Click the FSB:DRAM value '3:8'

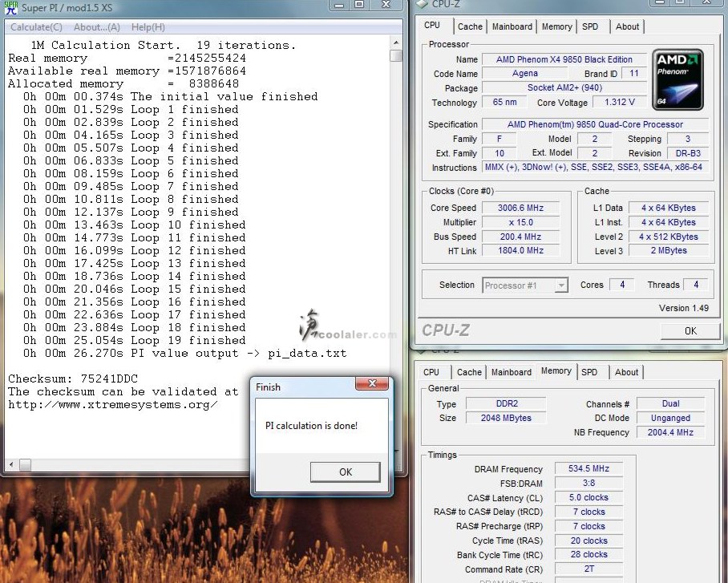[588, 483]
